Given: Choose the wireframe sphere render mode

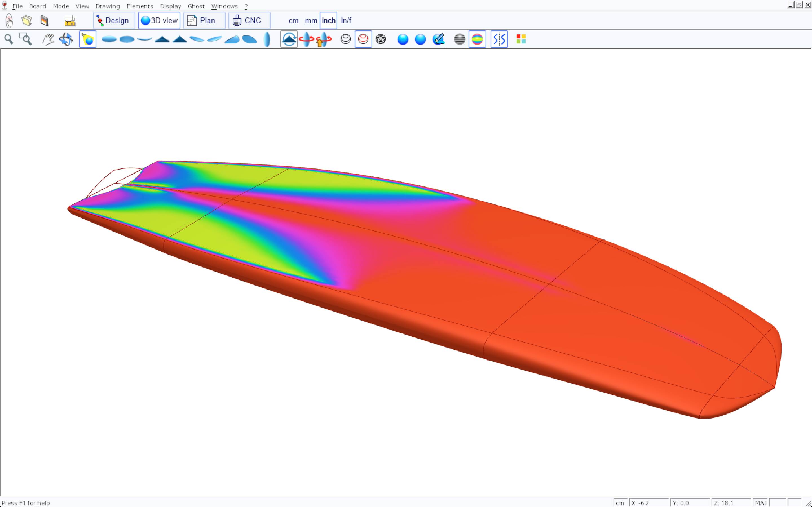Looking at the screenshot, I should (x=381, y=39).
